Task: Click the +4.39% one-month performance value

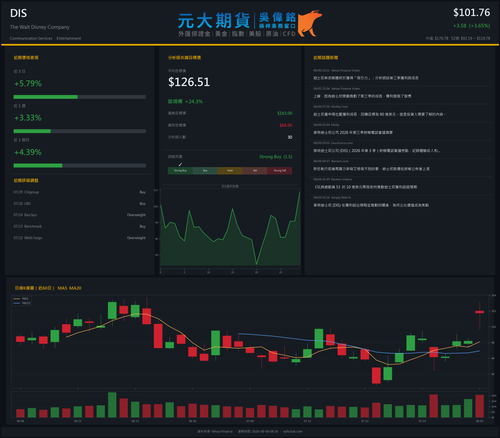Action: [28, 152]
